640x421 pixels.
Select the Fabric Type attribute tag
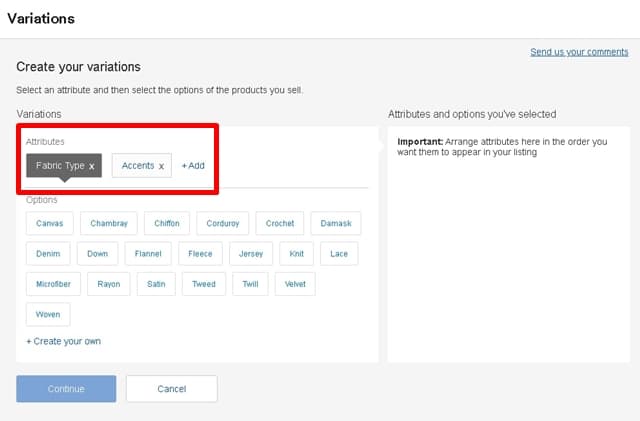click(x=59, y=165)
